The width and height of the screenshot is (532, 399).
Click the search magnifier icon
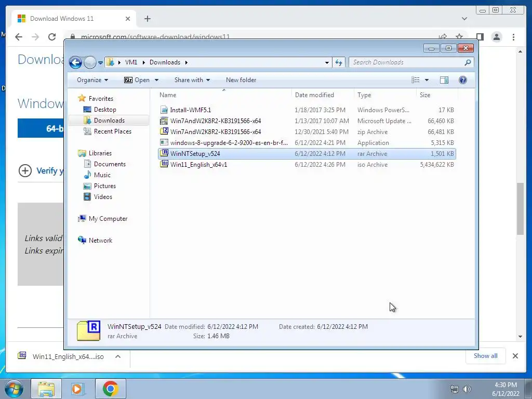point(468,62)
